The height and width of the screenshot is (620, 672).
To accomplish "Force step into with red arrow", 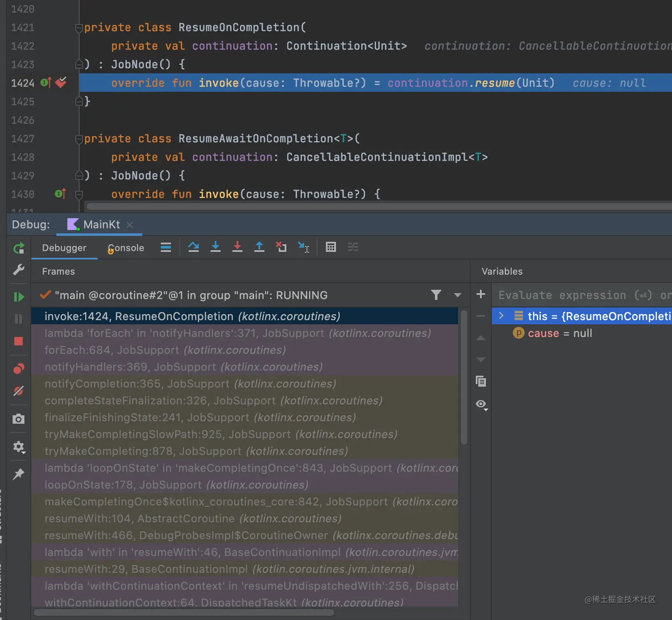I will pos(238,247).
